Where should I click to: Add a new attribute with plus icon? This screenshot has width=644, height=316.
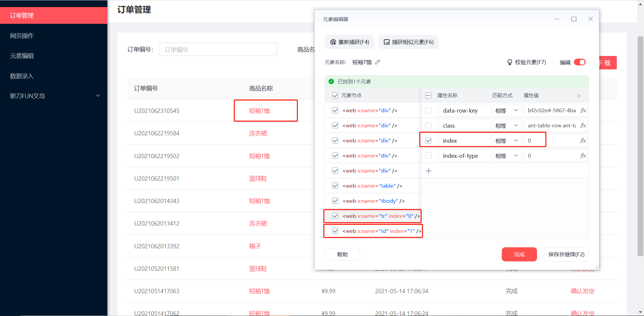click(x=429, y=171)
